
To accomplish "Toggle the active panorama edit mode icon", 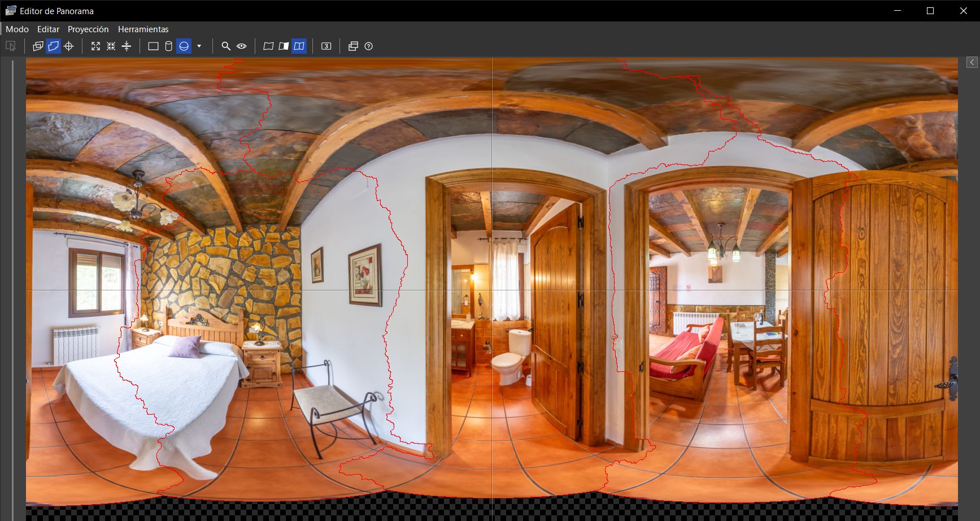I will coord(53,46).
